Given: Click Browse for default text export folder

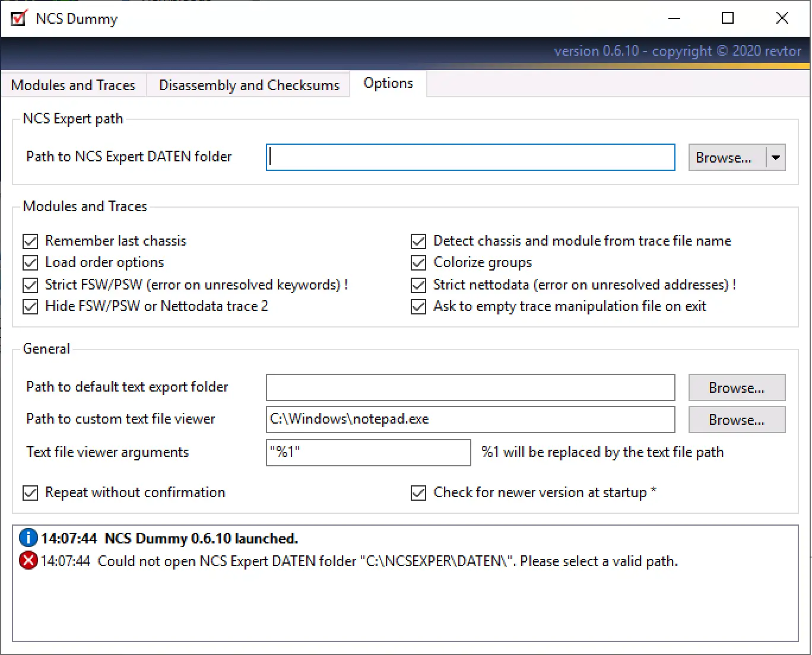Looking at the screenshot, I should pyautogui.click(x=737, y=387).
